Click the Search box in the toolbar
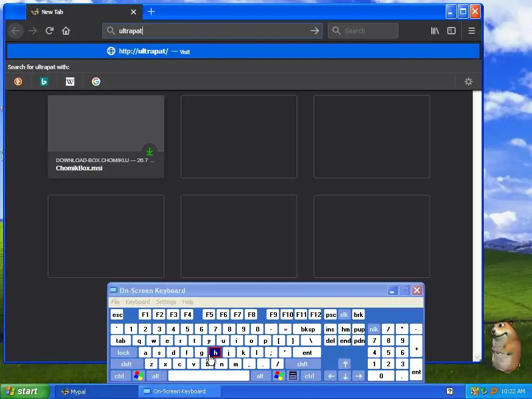The image size is (532, 399). coord(363,31)
